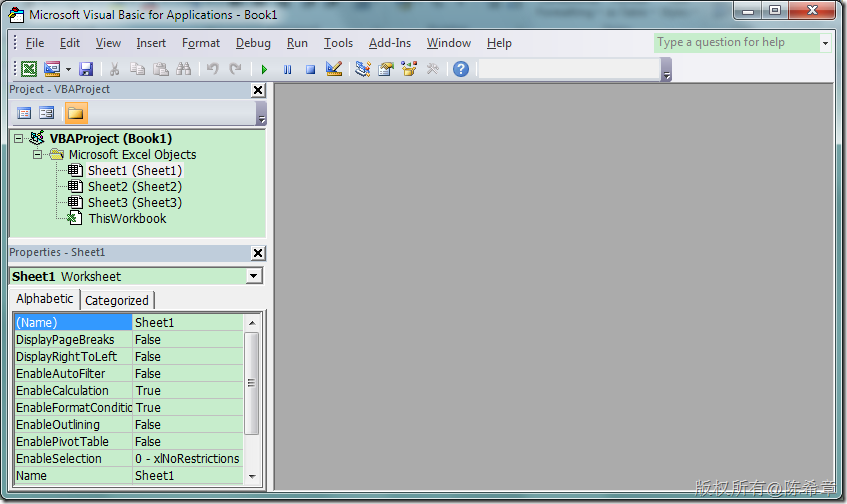This screenshot has width=847, height=504.
Task: Click the properties list scroll up arrow
Action: (252, 323)
